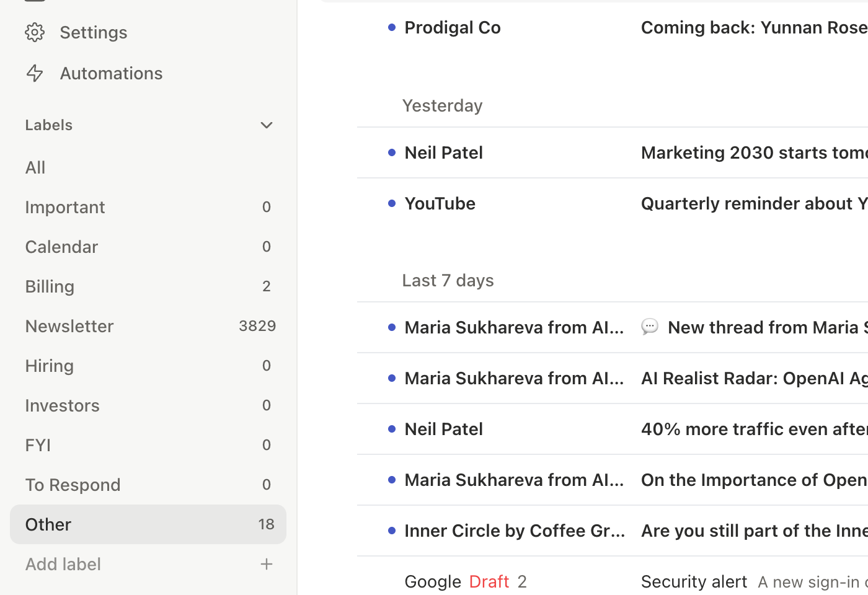Open Prodigal Co email about Yunnan Rose
The height and width of the screenshot is (595, 868).
(613, 27)
